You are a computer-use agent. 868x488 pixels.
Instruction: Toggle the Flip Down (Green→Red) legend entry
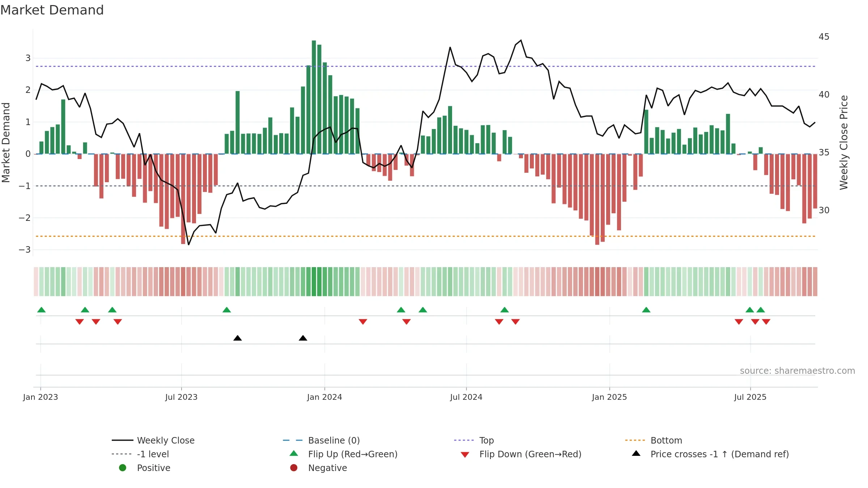tap(521, 454)
